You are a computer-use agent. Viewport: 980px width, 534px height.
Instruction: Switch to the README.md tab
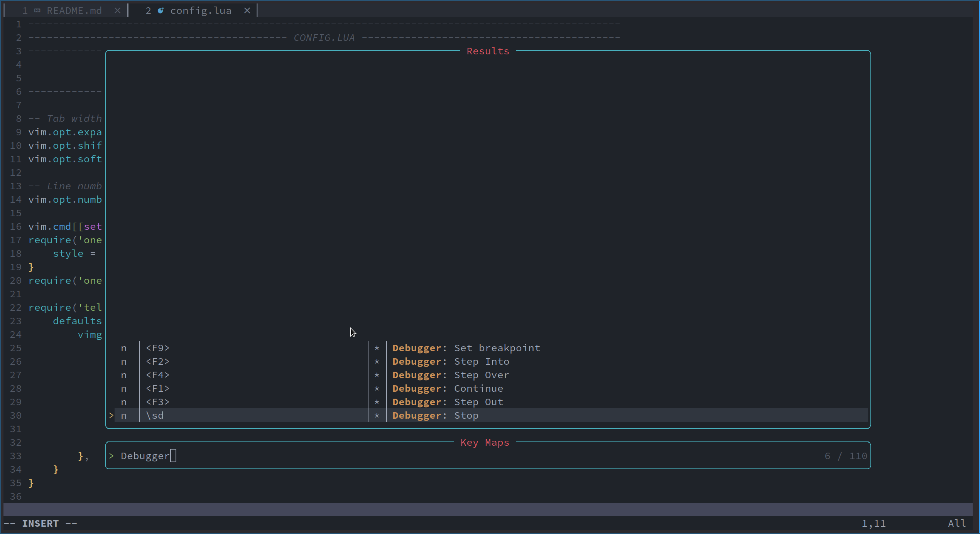tap(74, 10)
